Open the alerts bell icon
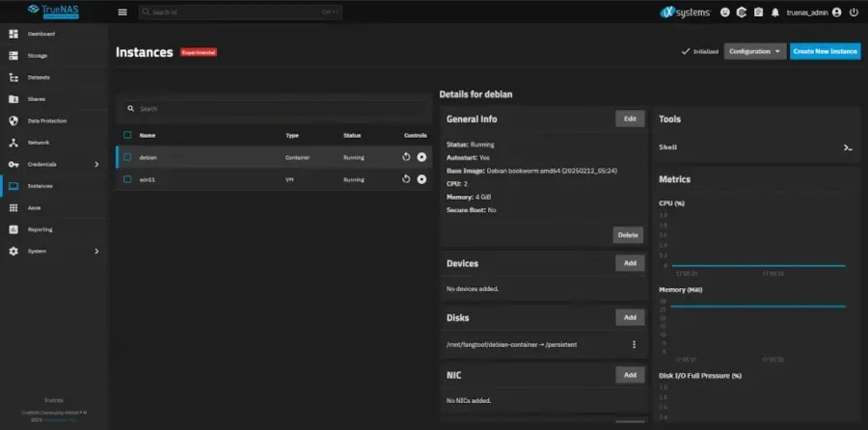This screenshot has height=430, width=868. (x=775, y=13)
